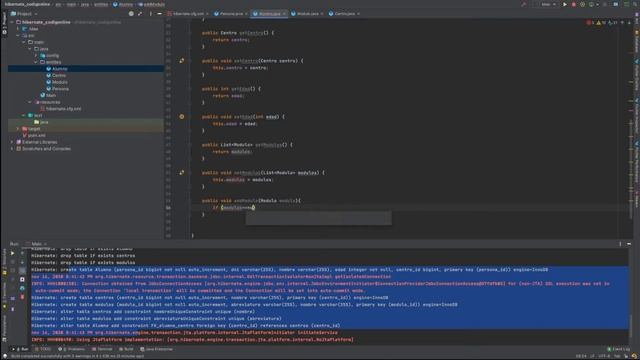The image size is (640, 360).
Task: Click in the if condition on current line
Action: tap(238, 208)
